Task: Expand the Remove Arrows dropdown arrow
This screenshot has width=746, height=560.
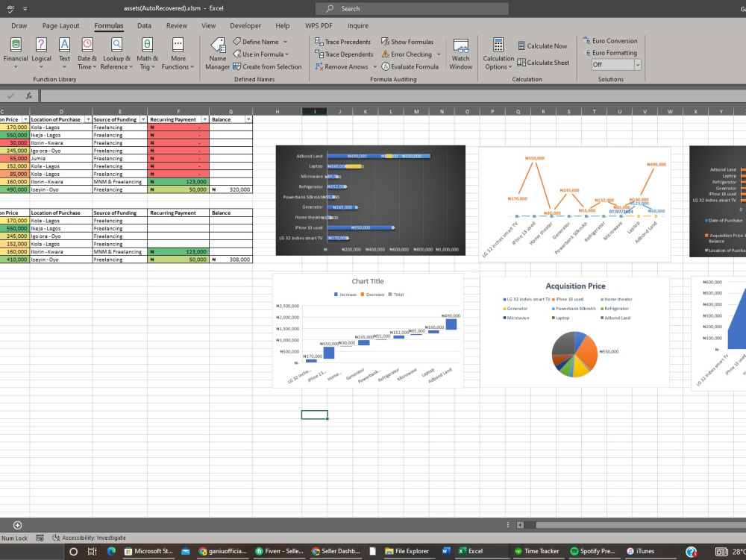Action: click(375, 66)
